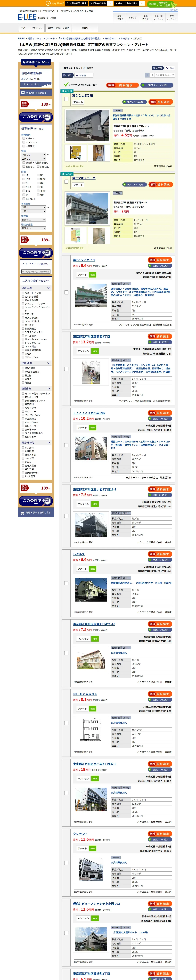Image resolution: width=196 pixels, height=980 pixels.
Task: Open the building drawing of ＮＨ Ｇｒａｎｄｅ
Action: click(x=91, y=730)
